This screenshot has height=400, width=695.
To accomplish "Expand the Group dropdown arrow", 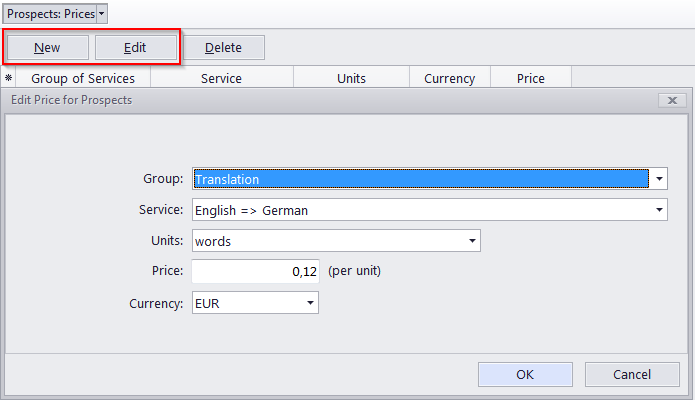I will (x=659, y=179).
